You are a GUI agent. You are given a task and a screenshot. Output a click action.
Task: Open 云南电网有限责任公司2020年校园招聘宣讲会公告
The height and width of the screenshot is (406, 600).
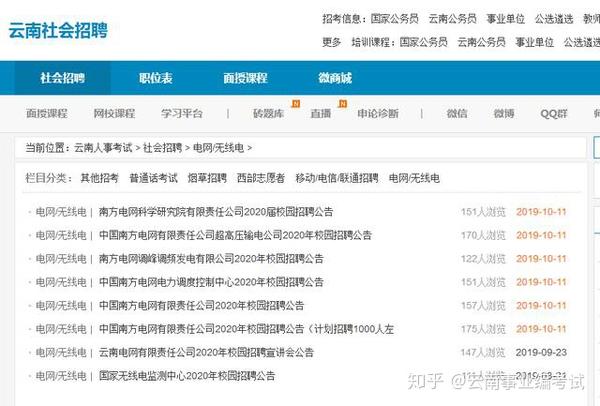point(206,352)
